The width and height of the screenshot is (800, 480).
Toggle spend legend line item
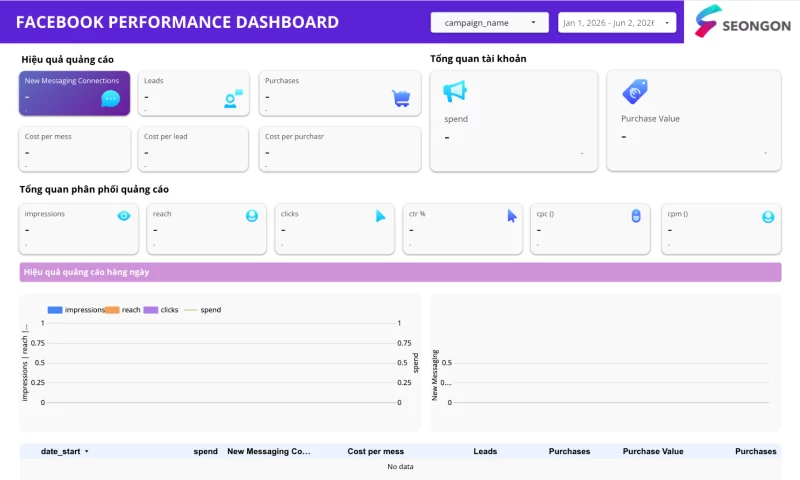[x=203, y=310]
